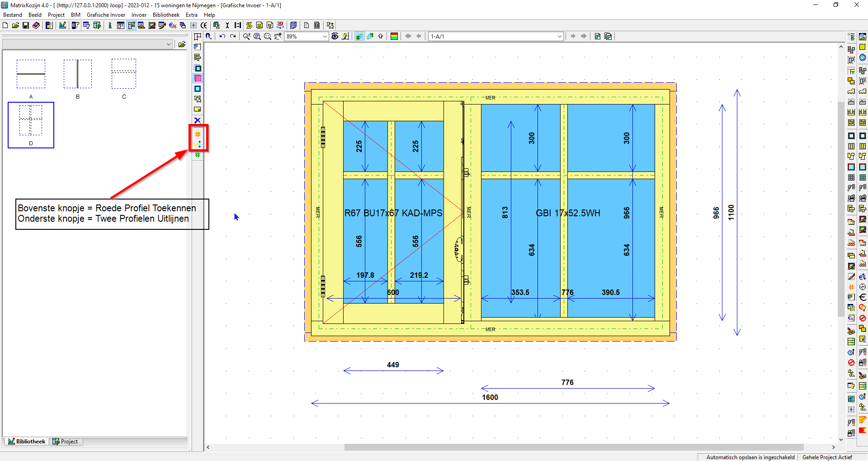Click the CE marking icon
Image resolution: width=868 pixels, height=461 pixels.
coord(203,25)
